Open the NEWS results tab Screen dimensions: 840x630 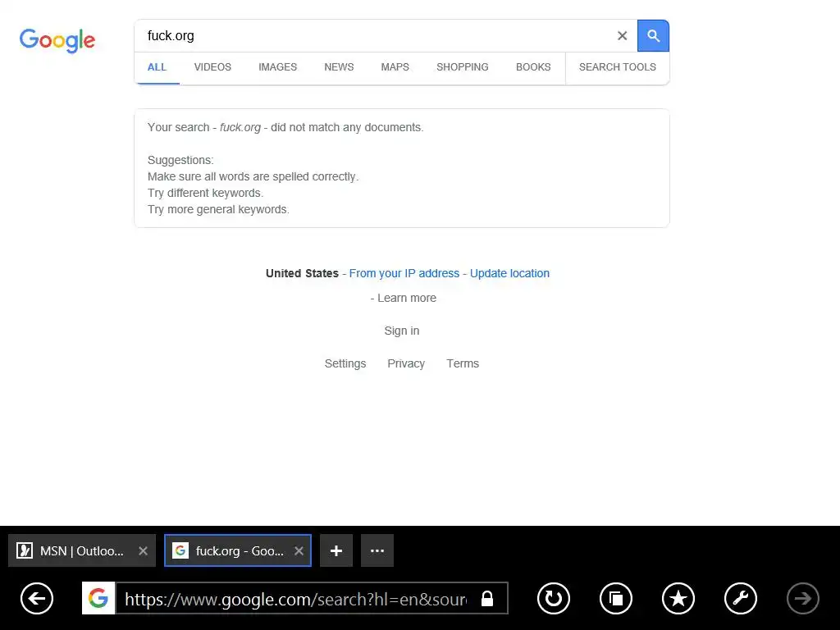pos(339,67)
